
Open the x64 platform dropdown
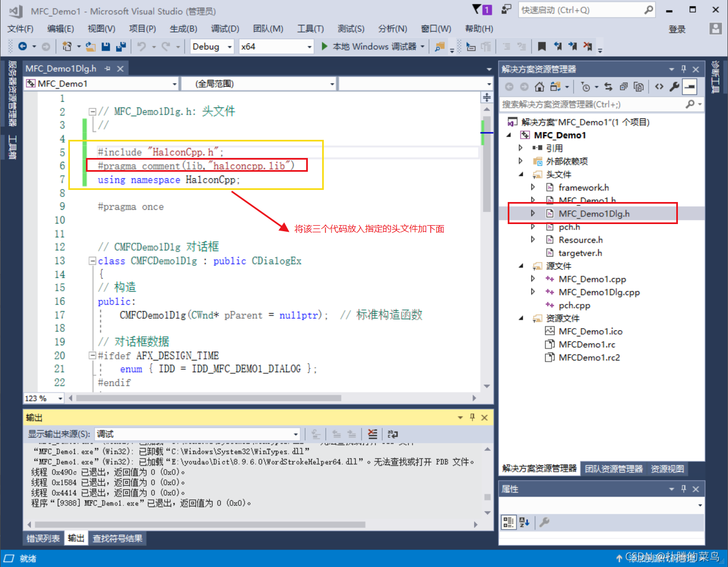tap(309, 47)
